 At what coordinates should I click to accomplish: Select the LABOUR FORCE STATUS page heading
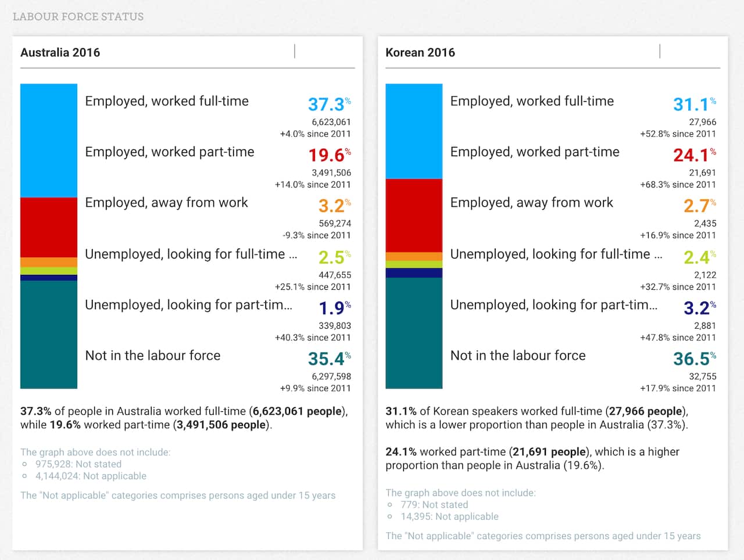[79, 17]
